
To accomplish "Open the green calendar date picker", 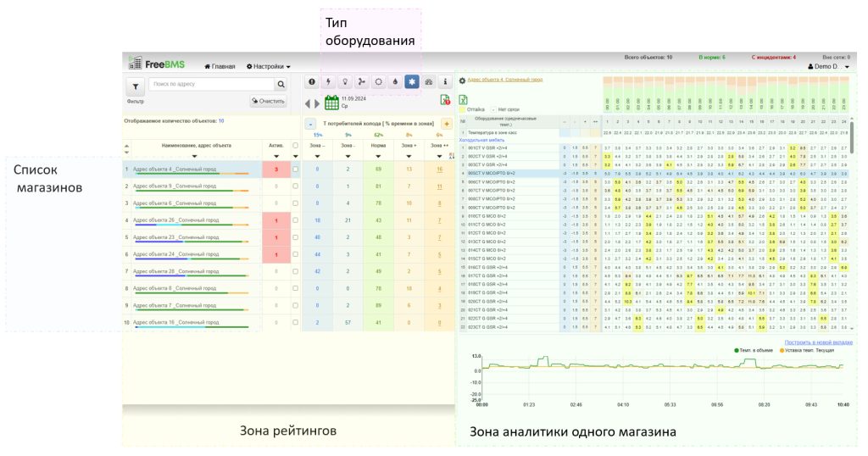I will (331, 103).
